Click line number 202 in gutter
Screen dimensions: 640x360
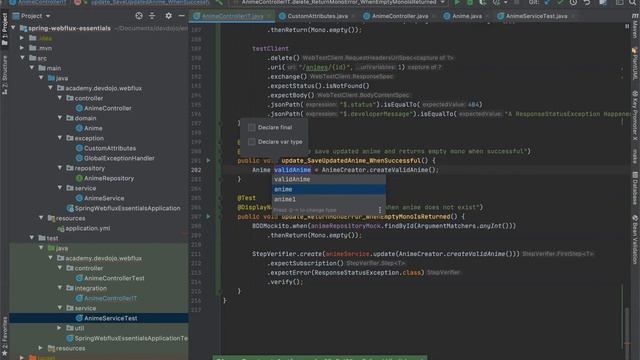[x=196, y=170]
